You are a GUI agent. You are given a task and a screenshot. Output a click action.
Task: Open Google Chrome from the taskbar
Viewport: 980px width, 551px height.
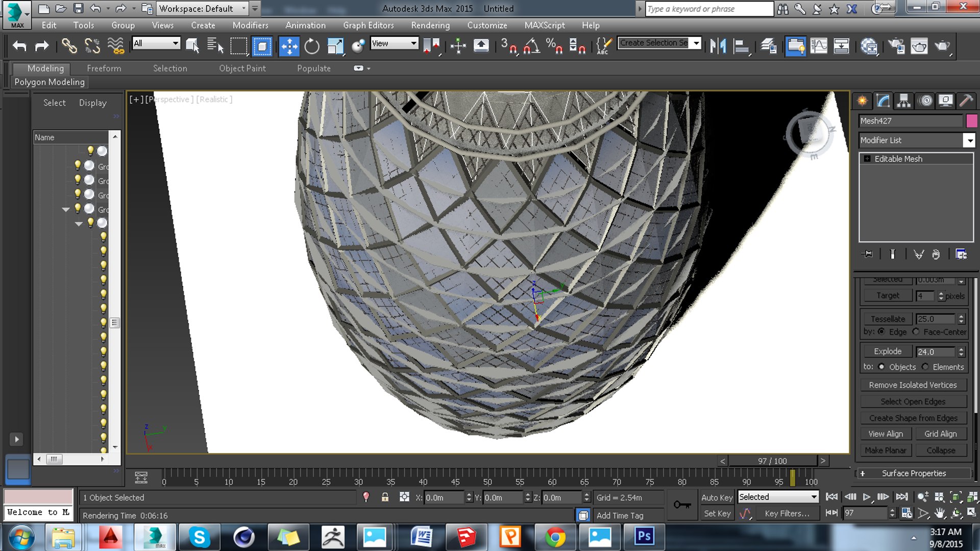click(555, 537)
